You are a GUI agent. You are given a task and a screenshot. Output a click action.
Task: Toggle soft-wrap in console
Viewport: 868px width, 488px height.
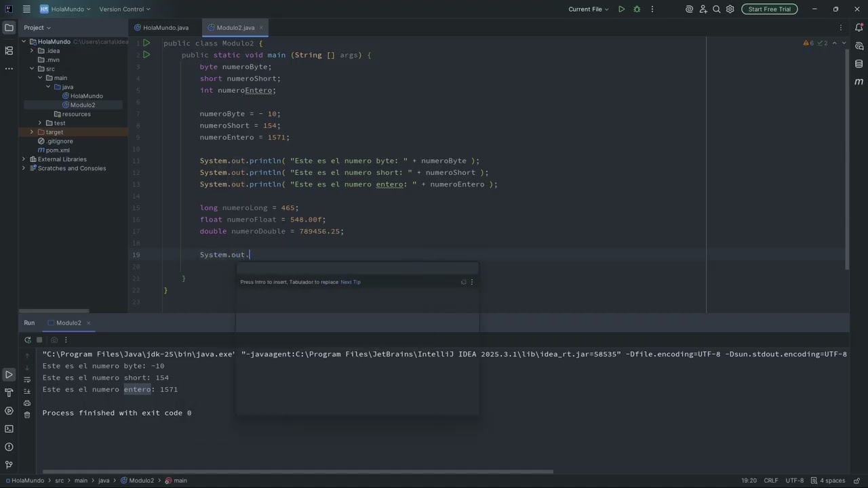27,380
